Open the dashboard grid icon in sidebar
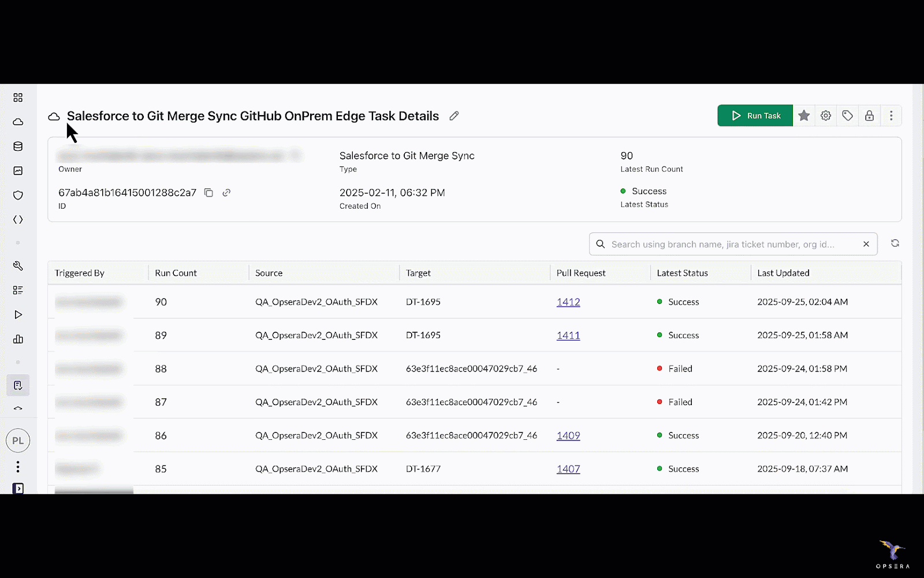 [x=18, y=98]
